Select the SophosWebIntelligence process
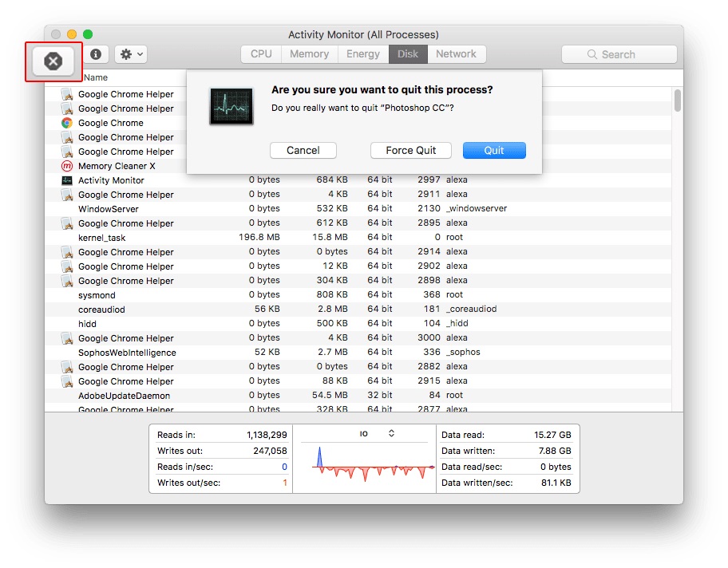Image resolution: width=728 pixels, height=568 pixels. pyautogui.click(x=127, y=353)
